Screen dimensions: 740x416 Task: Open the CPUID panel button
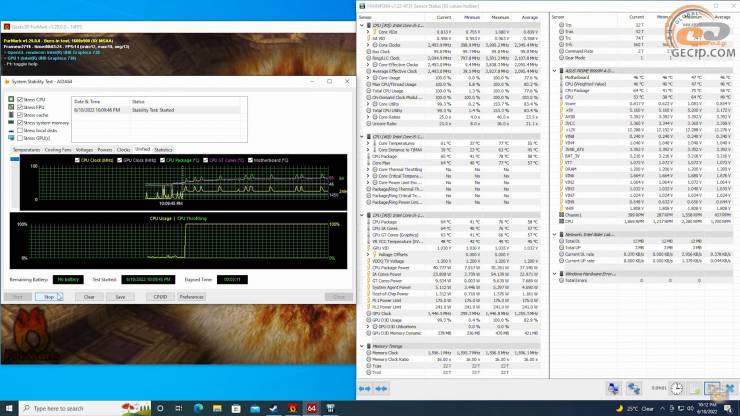pyautogui.click(x=160, y=297)
